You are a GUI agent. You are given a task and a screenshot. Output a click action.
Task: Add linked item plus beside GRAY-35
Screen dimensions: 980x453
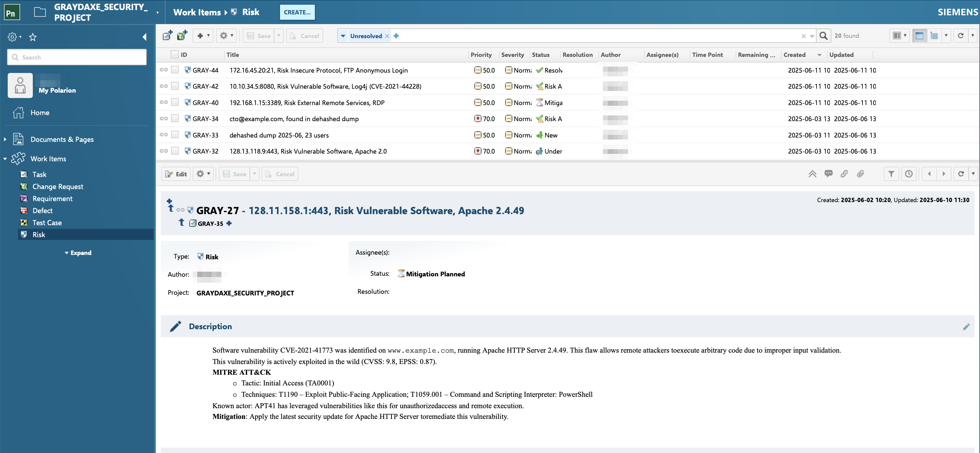[229, 223]
